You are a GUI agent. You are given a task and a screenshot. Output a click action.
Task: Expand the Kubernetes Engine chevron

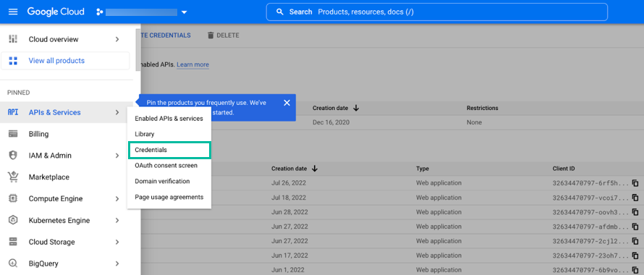pos(117,220)
